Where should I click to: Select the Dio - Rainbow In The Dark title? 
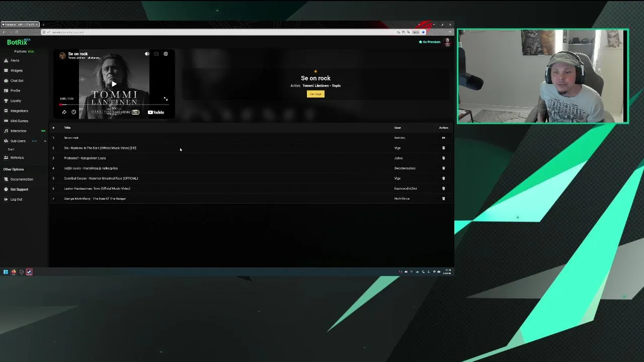coord(100,148)
